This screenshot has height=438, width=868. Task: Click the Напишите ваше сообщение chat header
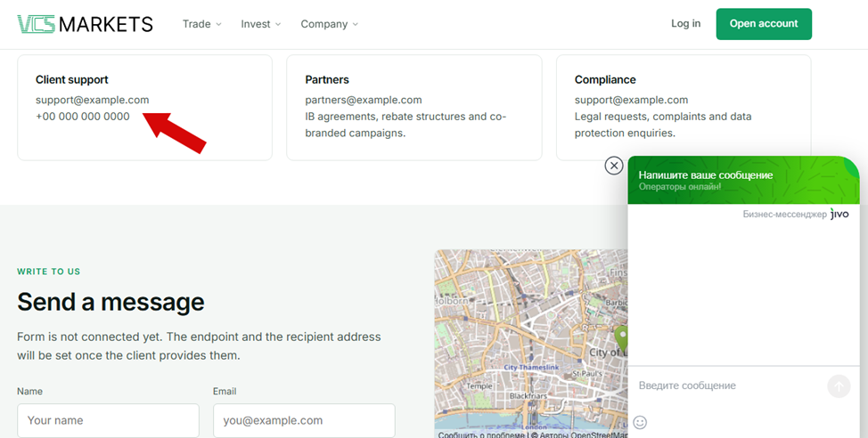(705, 174)
